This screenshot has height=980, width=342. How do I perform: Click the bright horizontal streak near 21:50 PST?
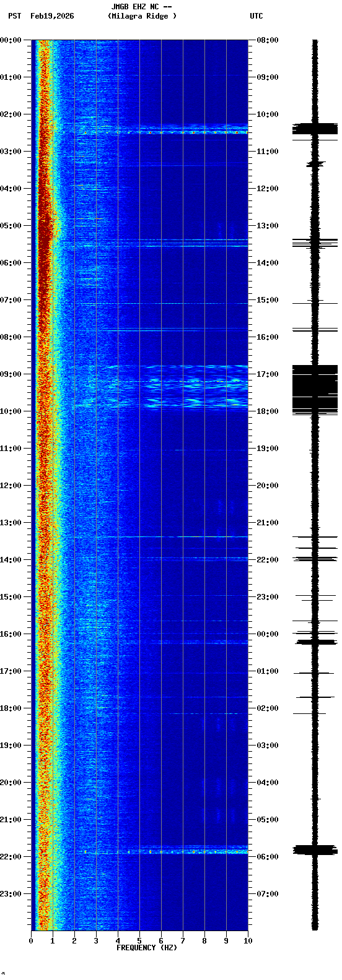pos(161,852)
